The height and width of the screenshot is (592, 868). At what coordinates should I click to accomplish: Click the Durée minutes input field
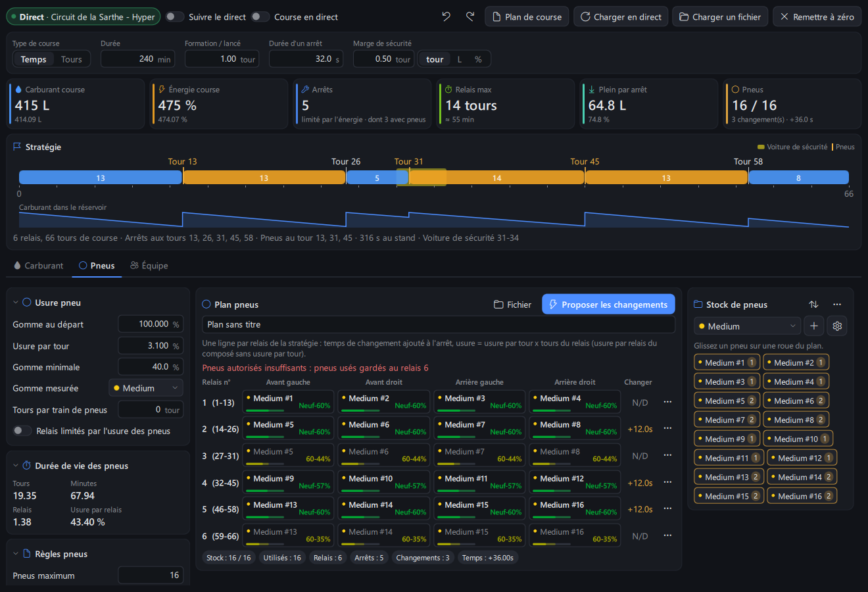tap(137, 59)
